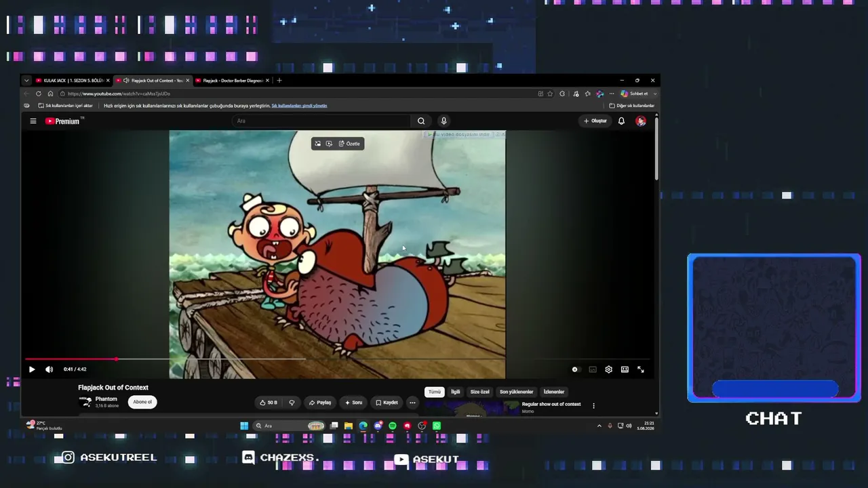
Task: Close the Flapjack Out of Context tab
Action: 188,81
